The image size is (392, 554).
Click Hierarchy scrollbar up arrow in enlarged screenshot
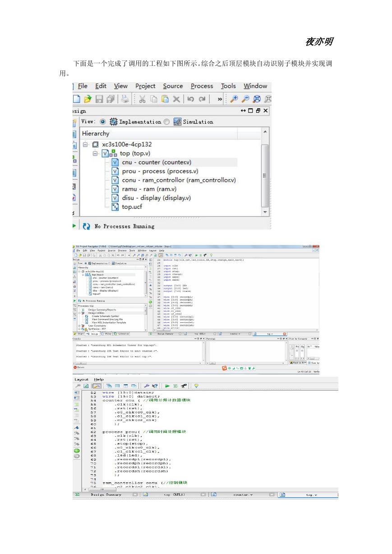coord(265,132)
